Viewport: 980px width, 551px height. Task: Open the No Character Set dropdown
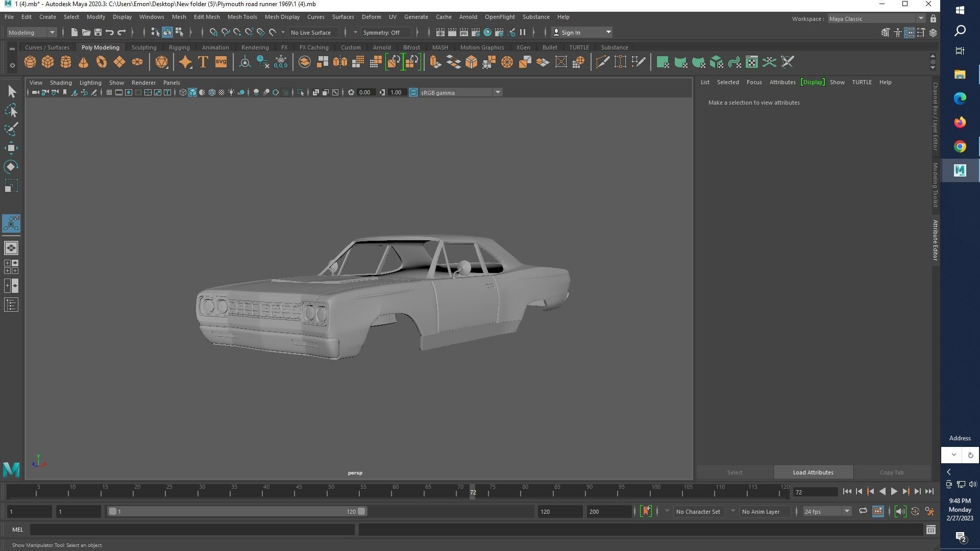(x=667, y=511)
